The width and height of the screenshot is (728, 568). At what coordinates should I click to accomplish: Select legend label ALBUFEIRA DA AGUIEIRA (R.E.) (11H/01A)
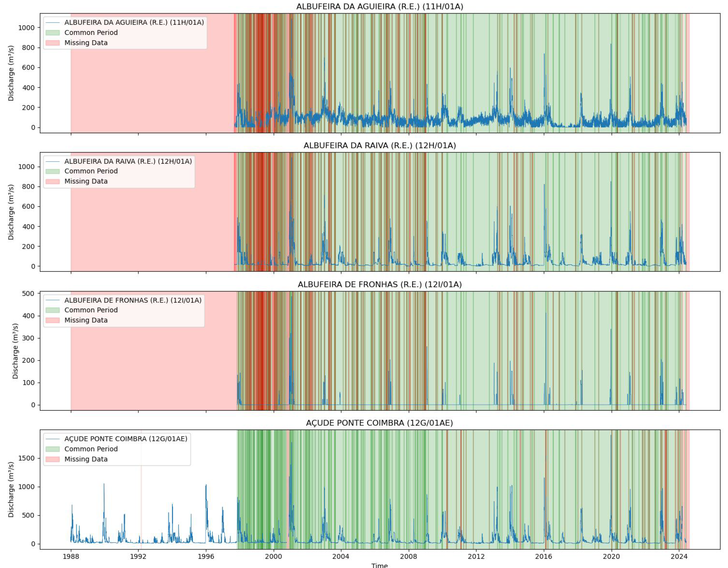click(x=134, y=22)
